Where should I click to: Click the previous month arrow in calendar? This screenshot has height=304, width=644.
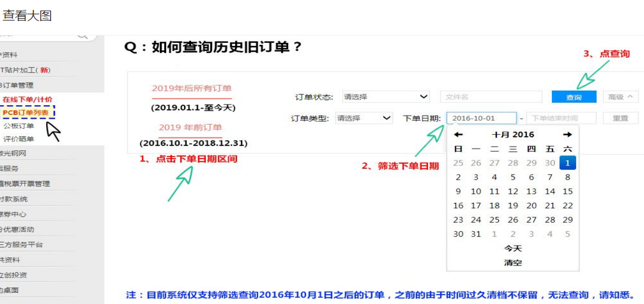458,135
